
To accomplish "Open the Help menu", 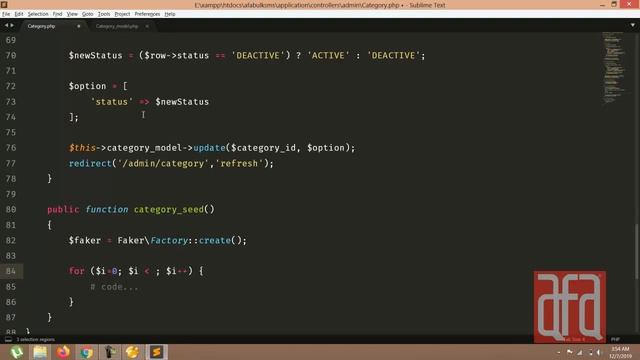I will 170,14.
